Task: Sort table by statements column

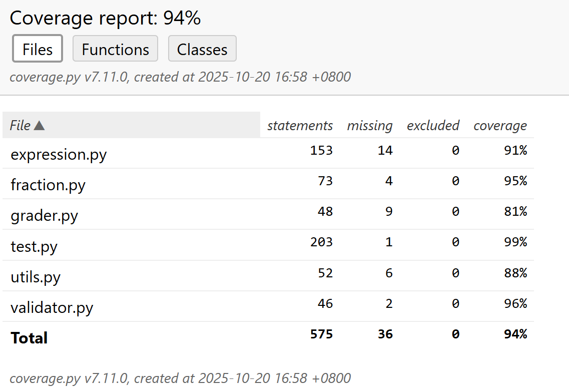Action: 300,126
